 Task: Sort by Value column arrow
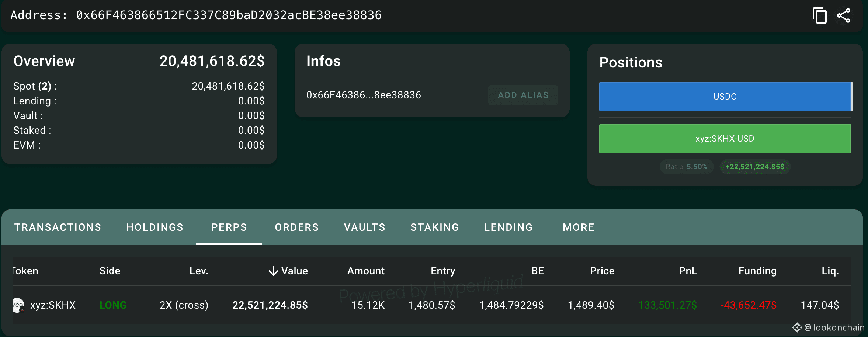pyautogui.click(x=273, y=271)
